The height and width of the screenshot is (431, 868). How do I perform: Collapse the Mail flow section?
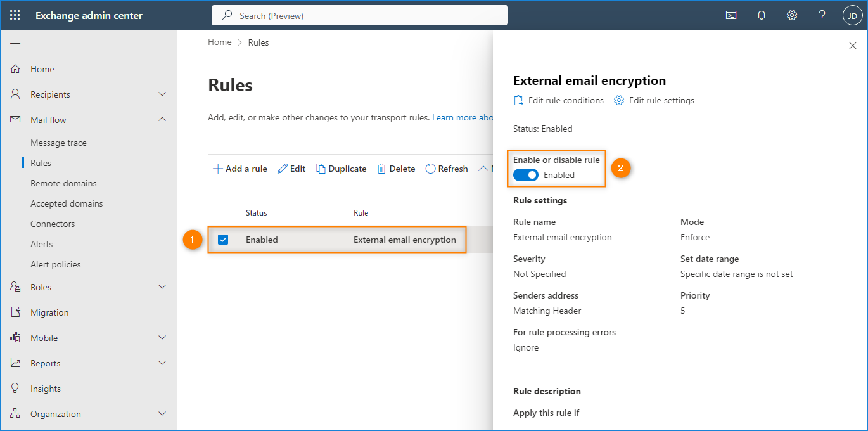click(162, 120)
